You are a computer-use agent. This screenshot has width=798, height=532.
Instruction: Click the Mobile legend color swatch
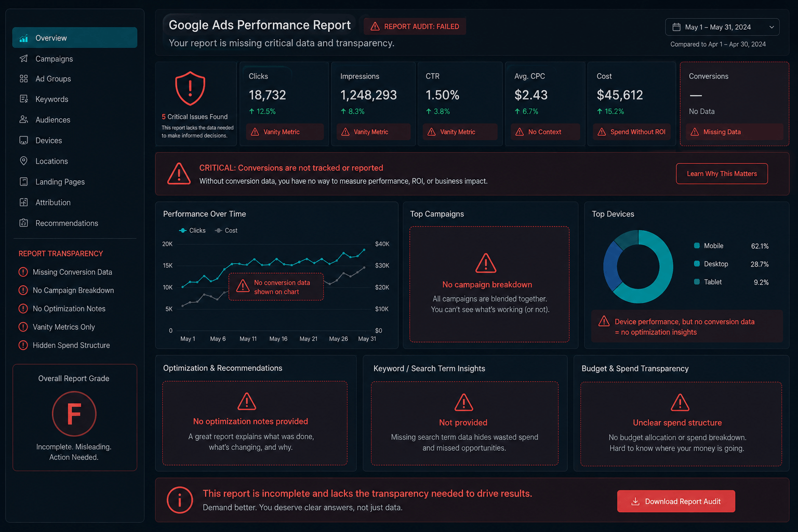[x=697, y=246]
